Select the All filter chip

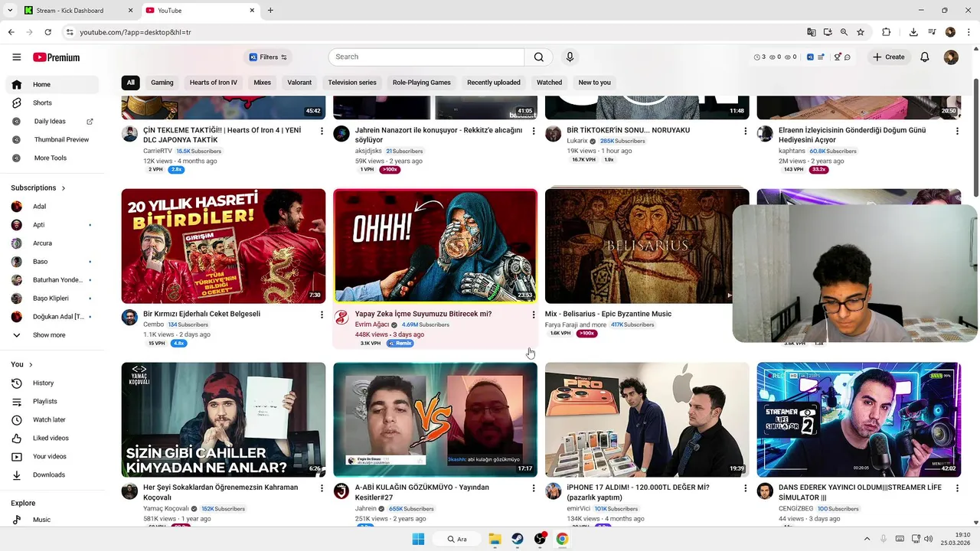pos(131,83)
